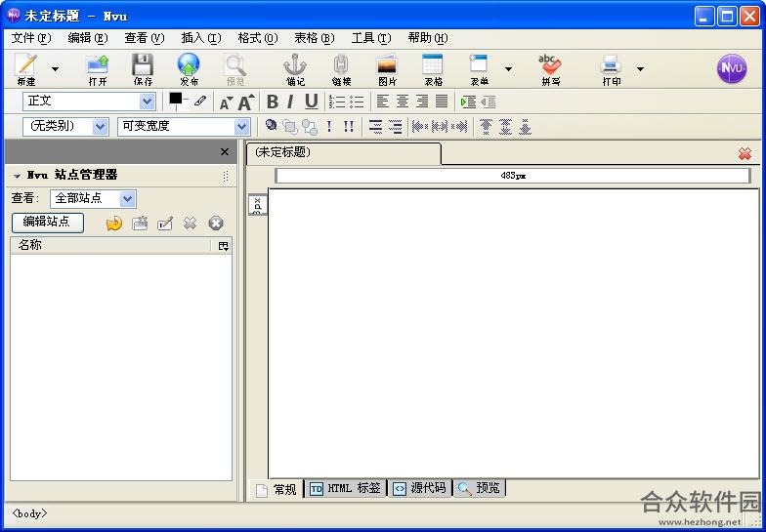Open the 全部站点 view dropdown

tap(93, 199)
